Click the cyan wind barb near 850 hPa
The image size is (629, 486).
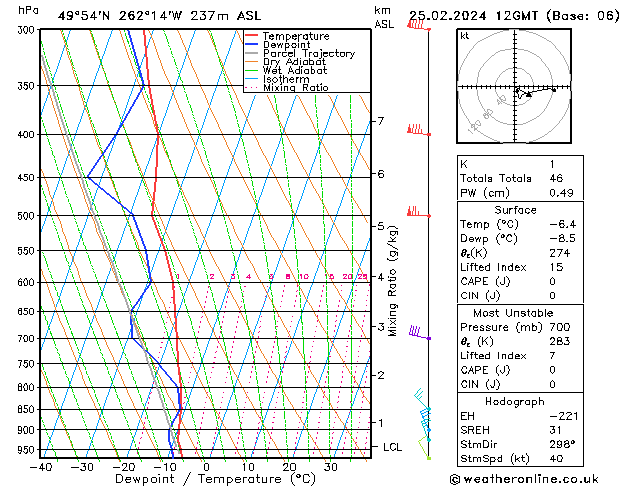coord(422,399)
